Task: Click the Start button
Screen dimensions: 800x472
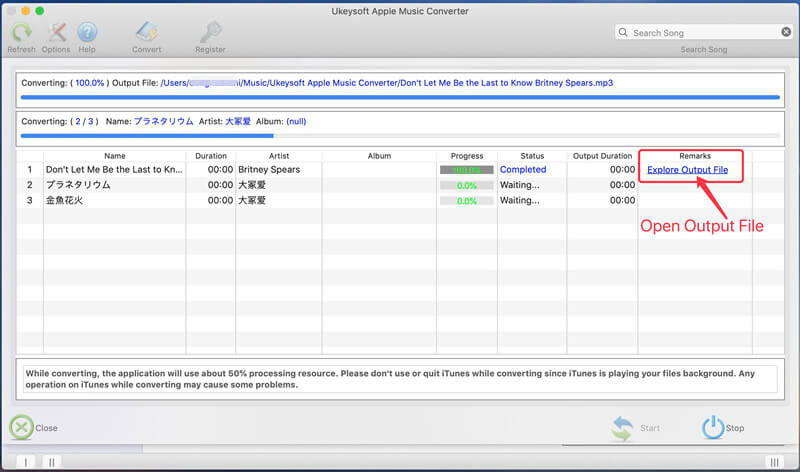Action: (635, 428)
